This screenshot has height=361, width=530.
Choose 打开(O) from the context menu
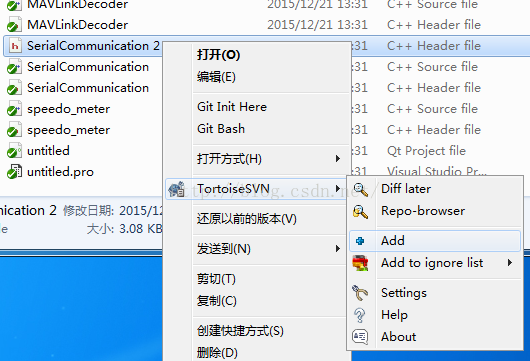pyautogui.click(x=218, y=55)
